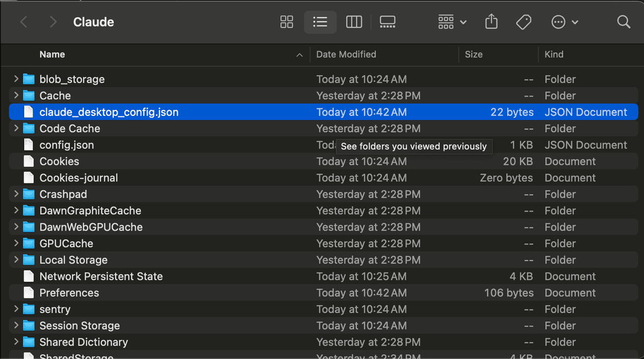Select the sentry folder icon
Viewport: 644px width, 359px height.
click(x=28, y=309)
